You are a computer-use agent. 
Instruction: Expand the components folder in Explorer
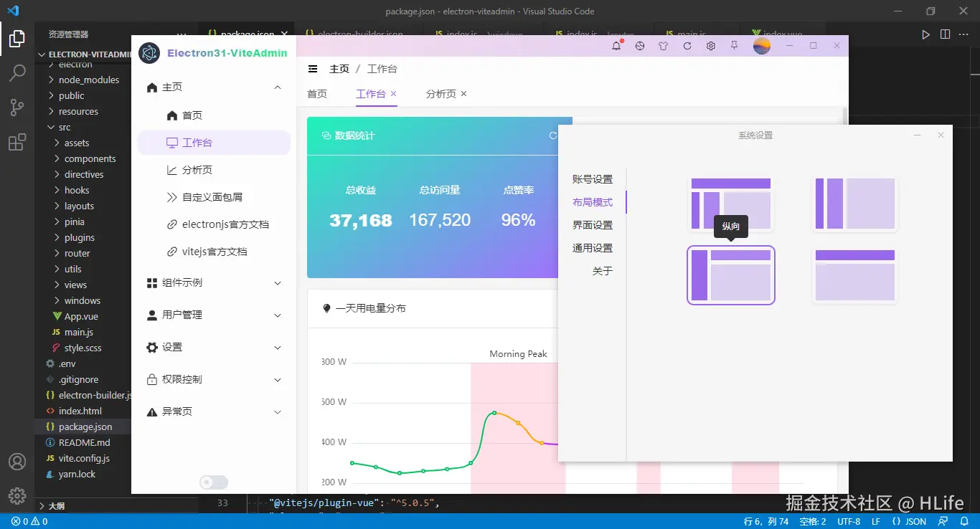[83, 158]
